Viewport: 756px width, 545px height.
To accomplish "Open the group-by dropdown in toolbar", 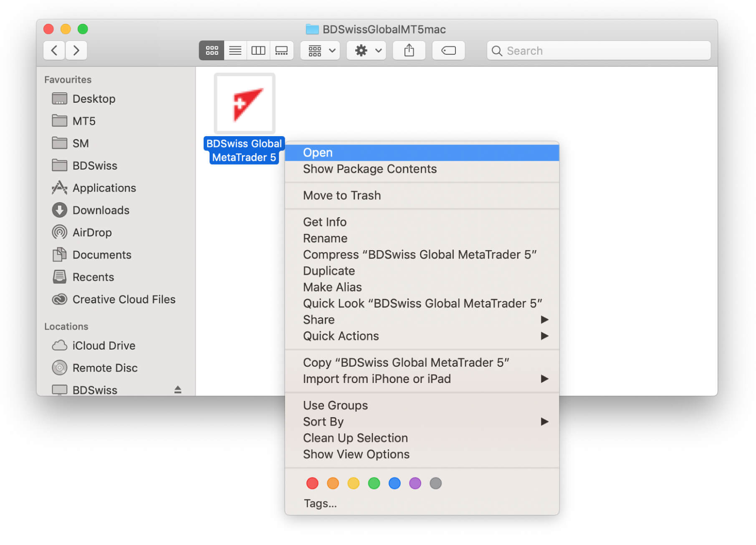I will pyautogui.click(x=320, y=50).
